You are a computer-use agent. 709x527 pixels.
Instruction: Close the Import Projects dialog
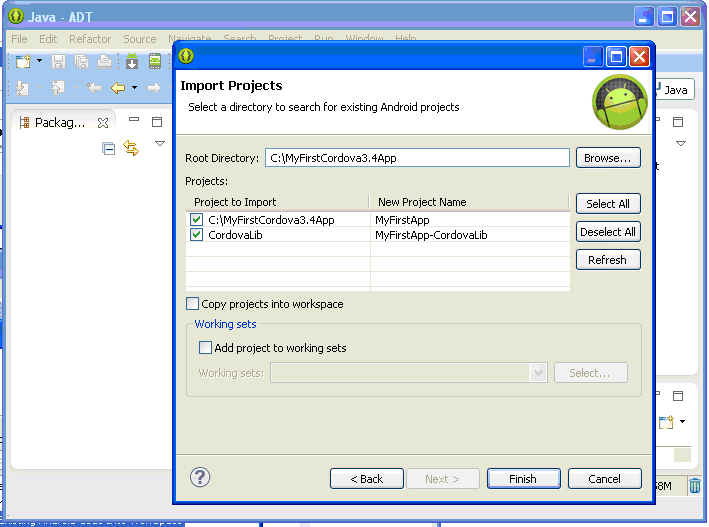639,57
